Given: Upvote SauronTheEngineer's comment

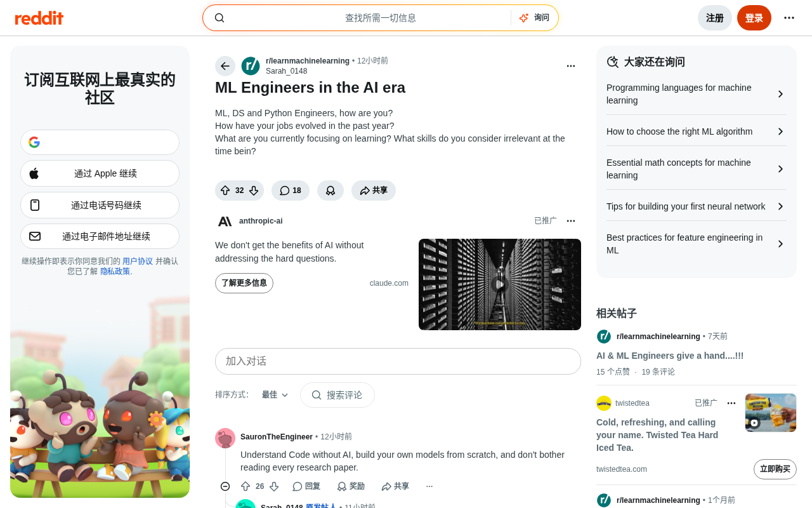Looking at the screenshot, I should [246, 486].
